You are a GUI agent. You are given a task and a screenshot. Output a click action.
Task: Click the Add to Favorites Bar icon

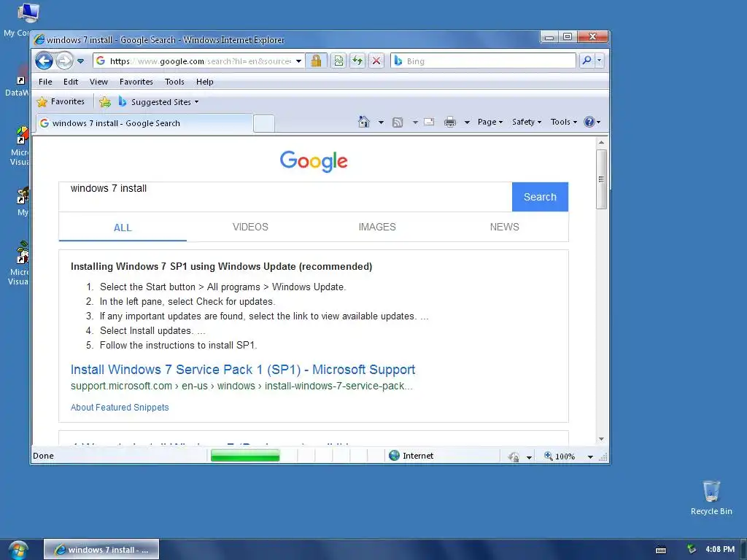(105, 102)
